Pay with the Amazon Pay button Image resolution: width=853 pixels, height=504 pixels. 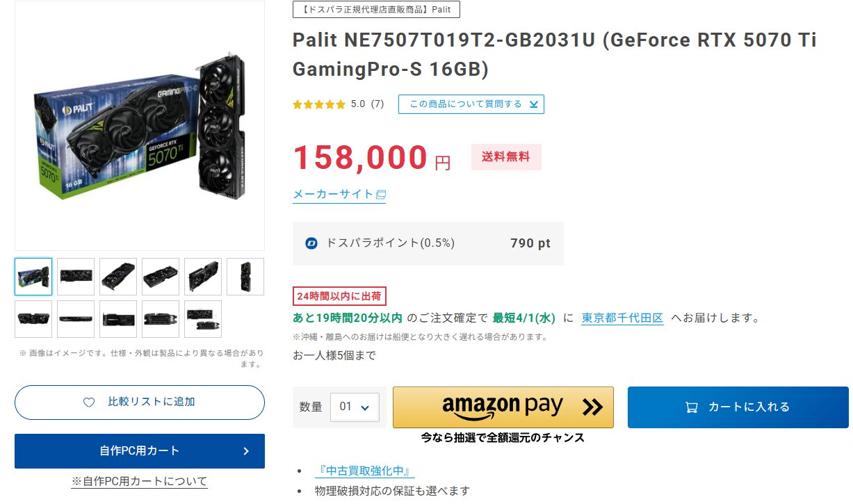click(x=503, y=407)
